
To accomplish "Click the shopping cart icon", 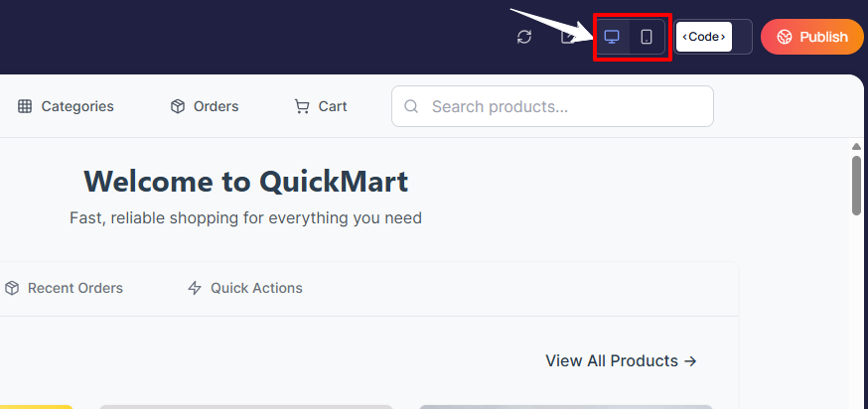I will click(x=302, y=106).
